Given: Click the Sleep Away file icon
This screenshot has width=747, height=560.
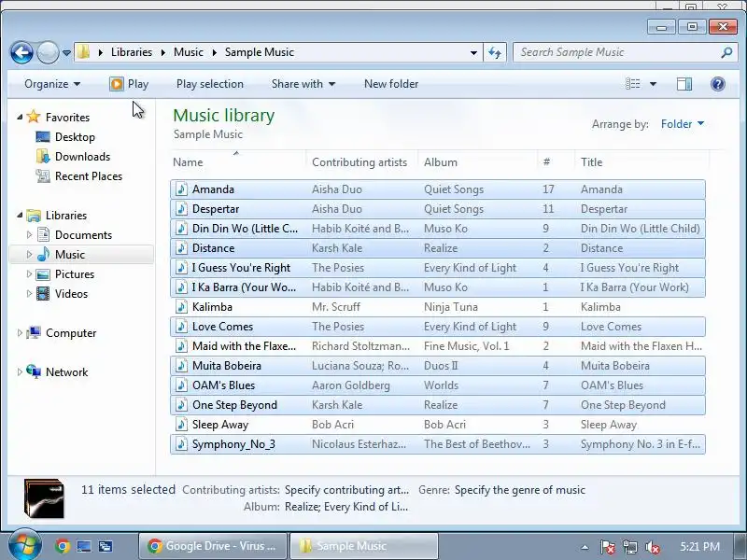Looking at the screenshot, I should pos(181,425).
